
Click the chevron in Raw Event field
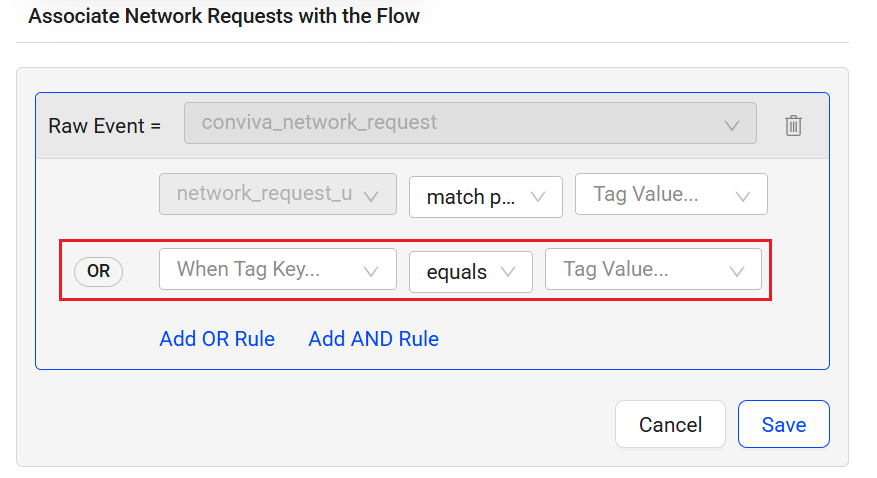point(732,125)
